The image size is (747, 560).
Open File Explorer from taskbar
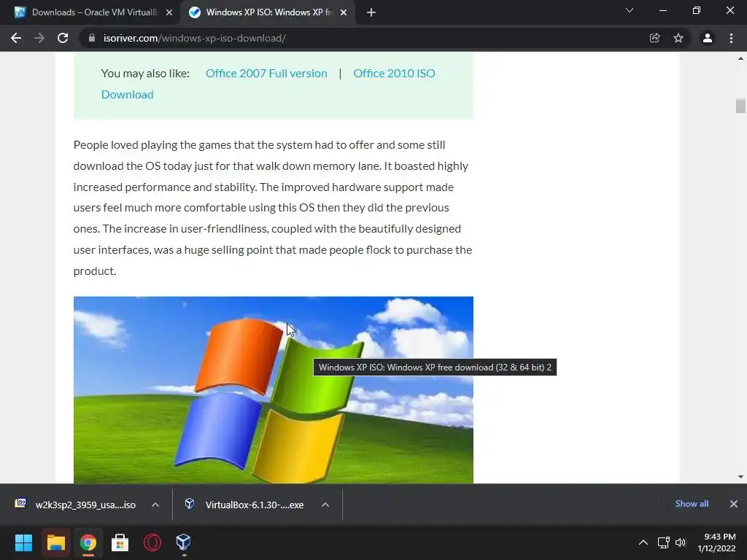pos(55,542)
